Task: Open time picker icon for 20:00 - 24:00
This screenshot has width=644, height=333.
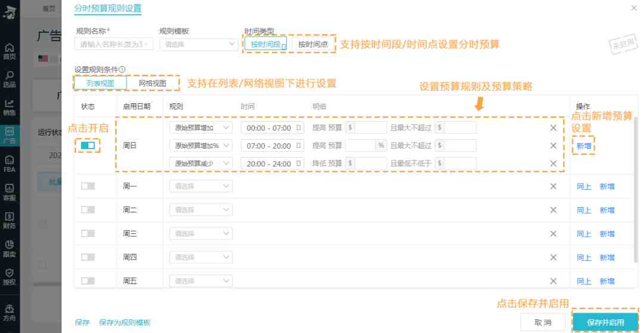Action: point(298,164)
